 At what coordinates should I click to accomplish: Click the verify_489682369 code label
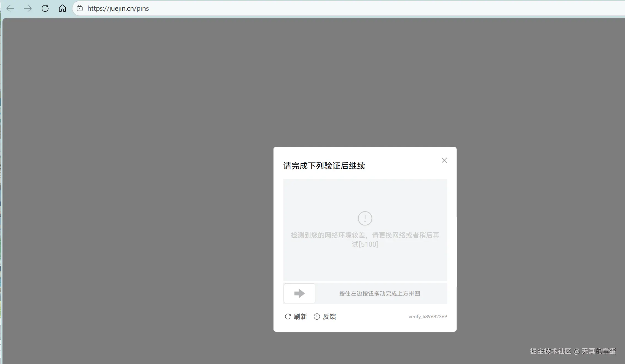428,316
